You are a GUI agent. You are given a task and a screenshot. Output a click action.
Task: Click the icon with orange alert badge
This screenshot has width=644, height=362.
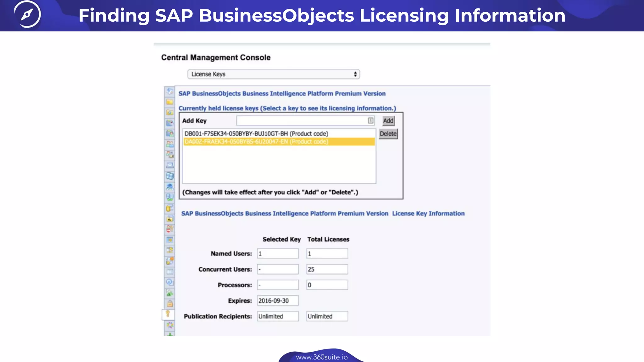pos(170,261)
